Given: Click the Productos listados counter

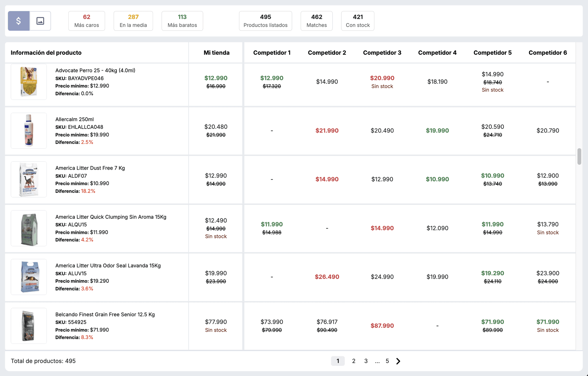Looking at the screenshot, I should (x=265, y=21).
